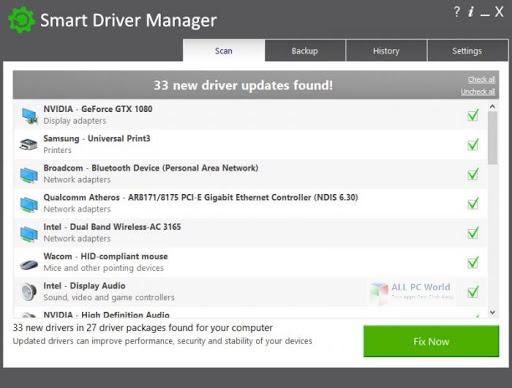Open the help question mark icon

[x=457, y=12]
